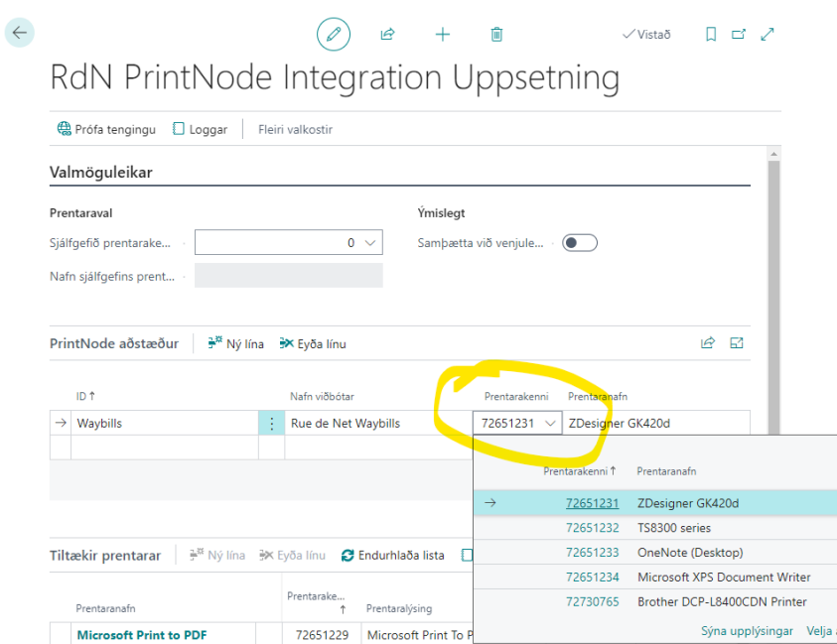
Task: Click the share icon in top toolbar
Action: tap(388, 35)
